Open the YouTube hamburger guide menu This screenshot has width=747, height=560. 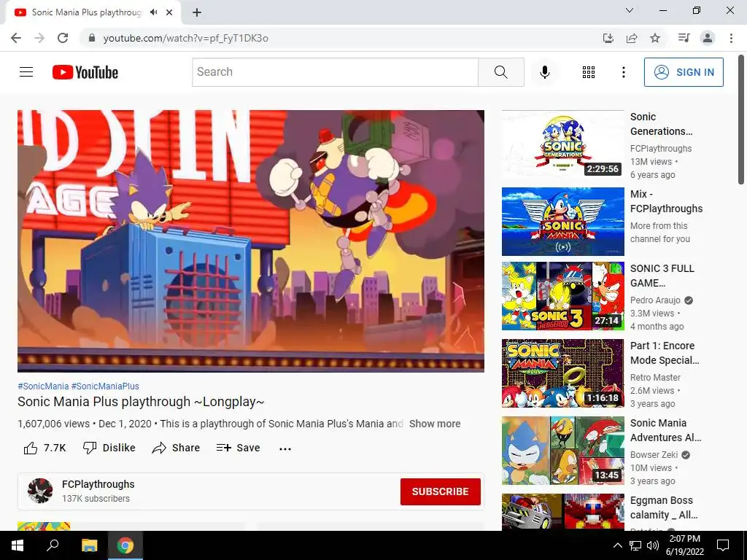(x=26, y=72)
